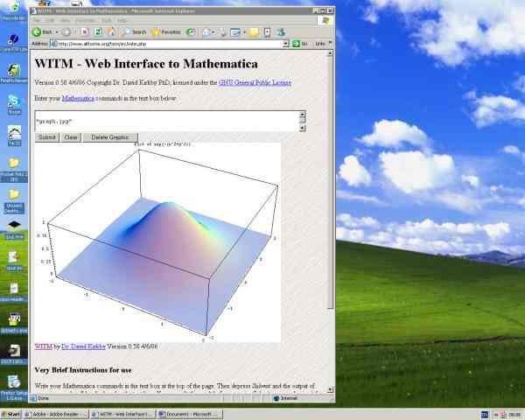Image resolution: width=525 pixels, height=420 pixels.
Task: Switch to WITM - Web Interface taskbar button
Action: 123,414
